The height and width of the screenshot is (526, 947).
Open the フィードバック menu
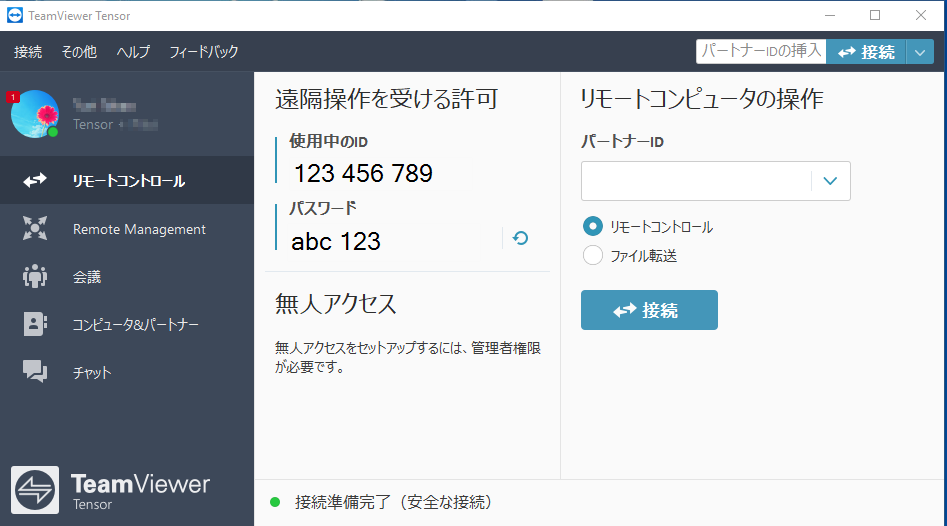click(204, 52)
